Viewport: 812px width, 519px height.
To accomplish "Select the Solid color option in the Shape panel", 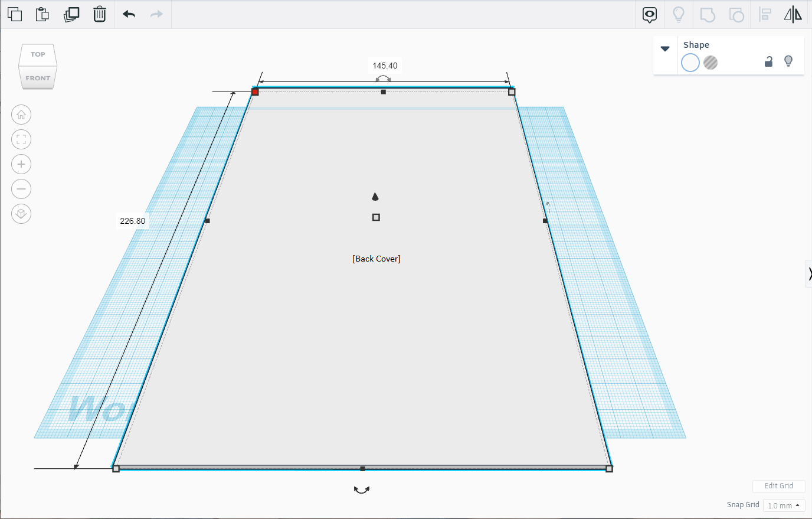I will (690, 63).
